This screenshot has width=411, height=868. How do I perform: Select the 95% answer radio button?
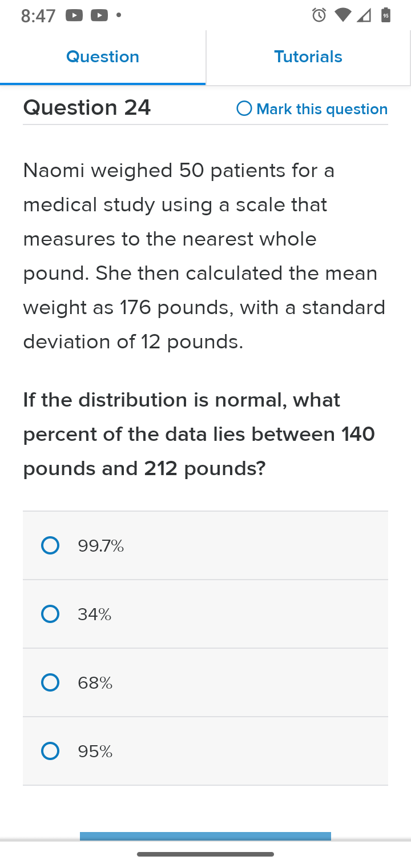50,751
